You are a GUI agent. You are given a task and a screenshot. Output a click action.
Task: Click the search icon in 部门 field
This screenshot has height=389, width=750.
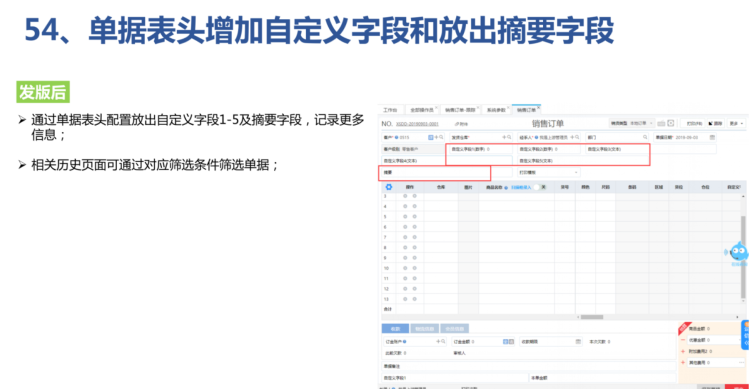pos(645,137)
